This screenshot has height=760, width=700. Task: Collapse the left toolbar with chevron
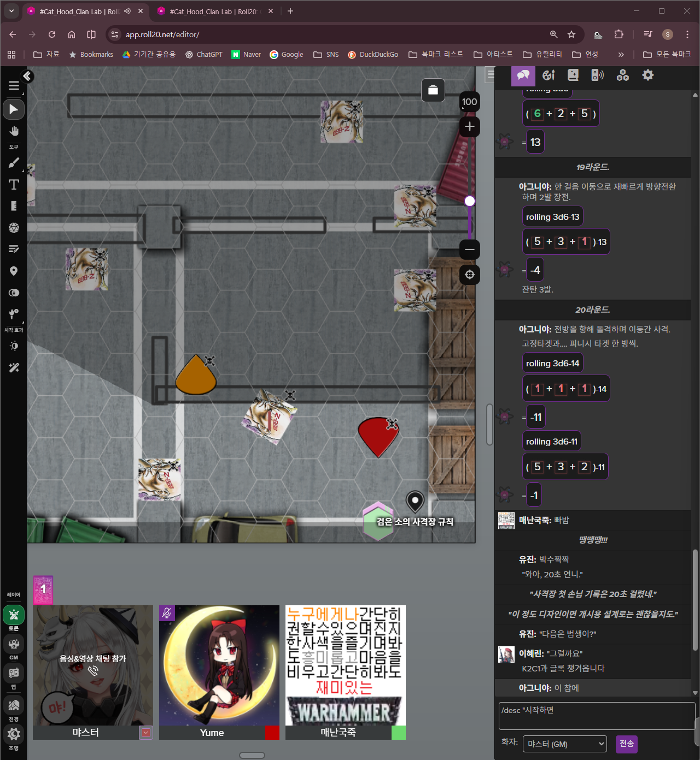pyautogui.click(x=27, y=77)
